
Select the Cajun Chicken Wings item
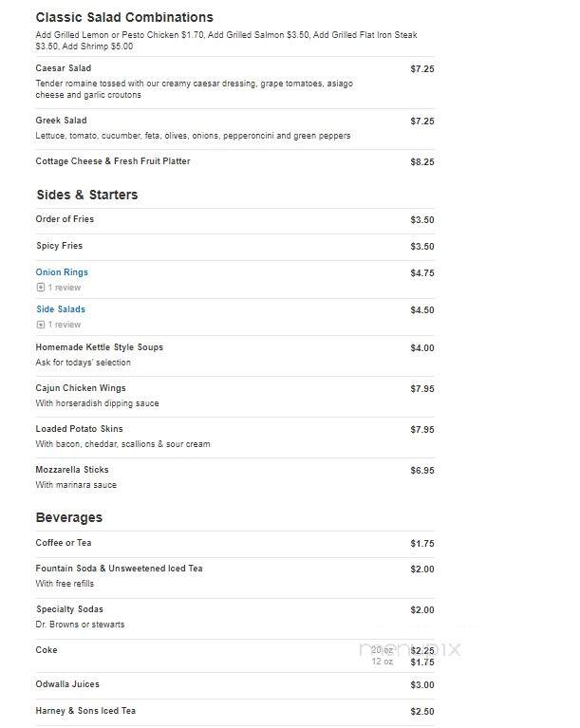click(x=81, y=388)
